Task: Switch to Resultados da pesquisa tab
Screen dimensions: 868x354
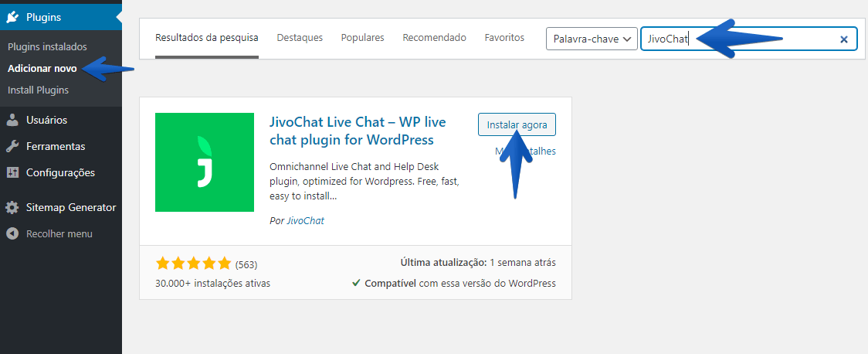Action: tap(206, 38)
